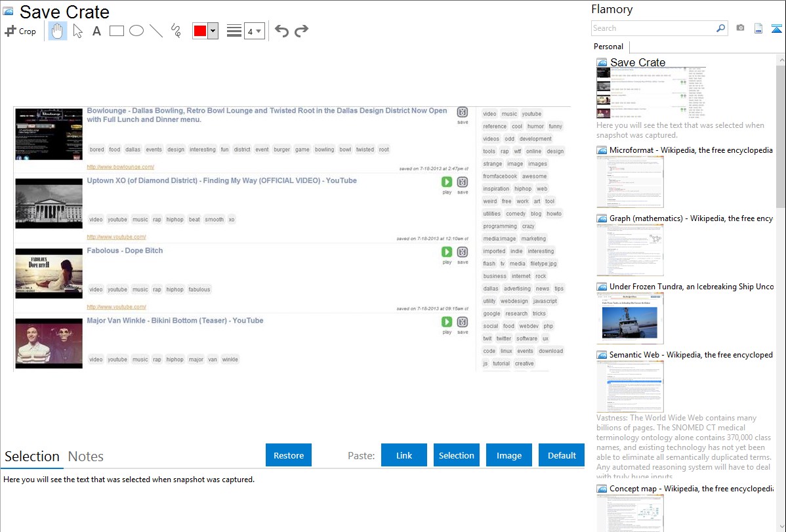The height and width of the screenshot is (532, 786).
Task: Click the Flamory search field
Action: coord(653,28)
